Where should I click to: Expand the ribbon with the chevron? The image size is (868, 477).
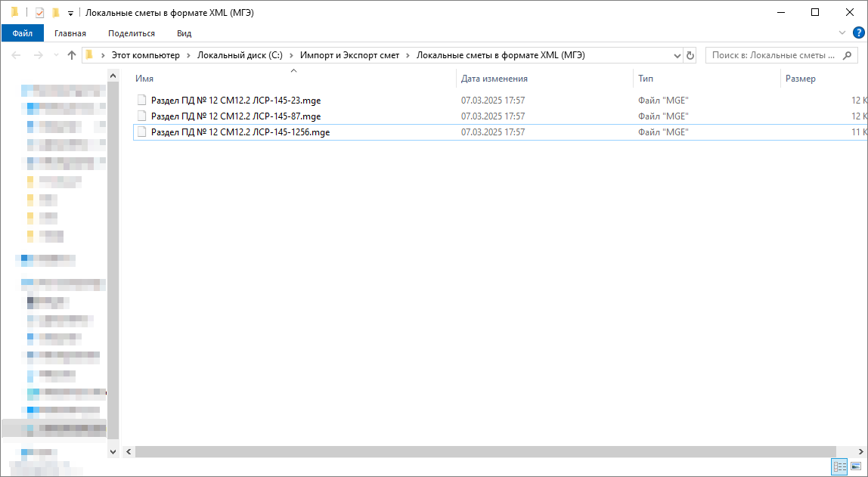pyautogui.click(x=843, y=33)
